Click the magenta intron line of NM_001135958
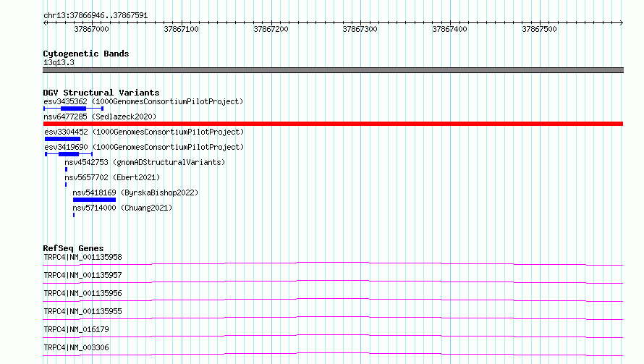The width and height of the screenshot is (644, 364). pyautogui.click(x=333, y=263)
